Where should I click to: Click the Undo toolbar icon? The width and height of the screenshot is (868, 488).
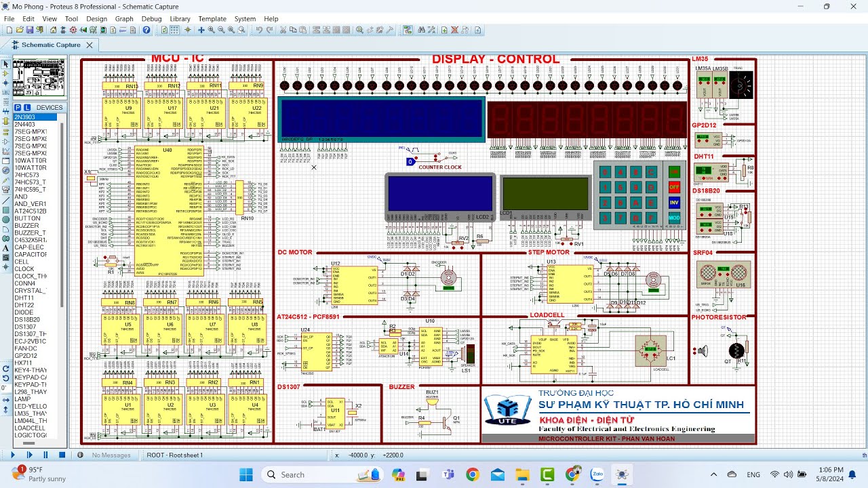point(259,30)
